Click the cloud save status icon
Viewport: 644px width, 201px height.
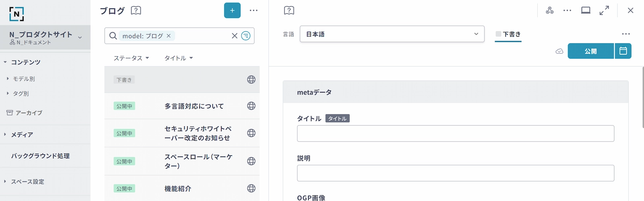coord(559,51)
